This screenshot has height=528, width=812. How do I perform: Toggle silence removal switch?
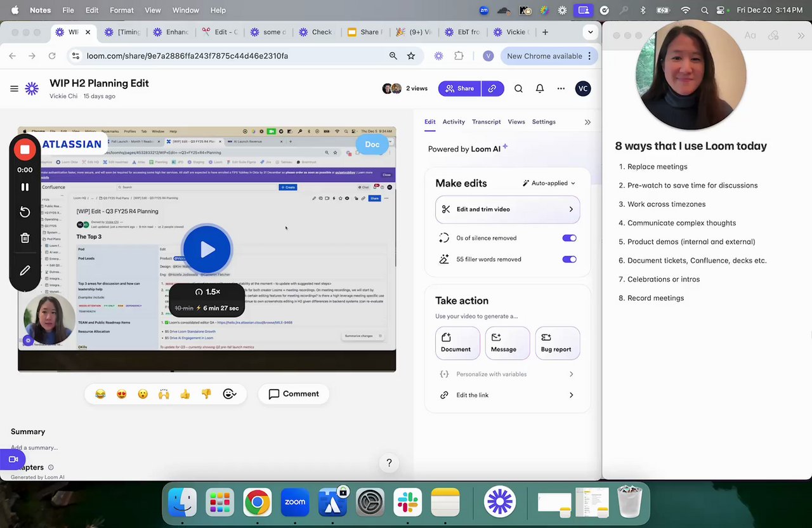pyautogui.click(x=569, y=238)
